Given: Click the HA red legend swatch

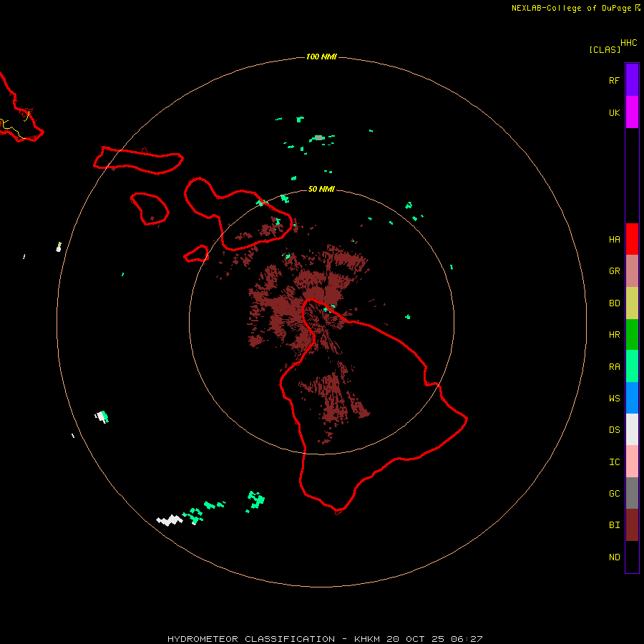Looking at the screenshot, I should (x=632, y=239).
